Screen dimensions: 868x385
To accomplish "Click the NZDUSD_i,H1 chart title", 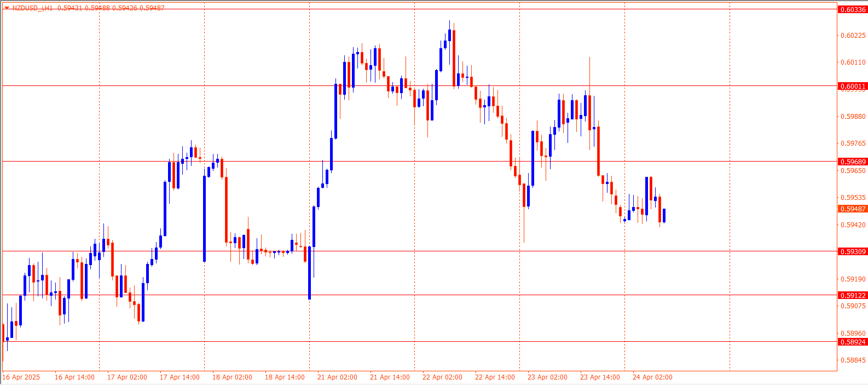I will point(32,8).
